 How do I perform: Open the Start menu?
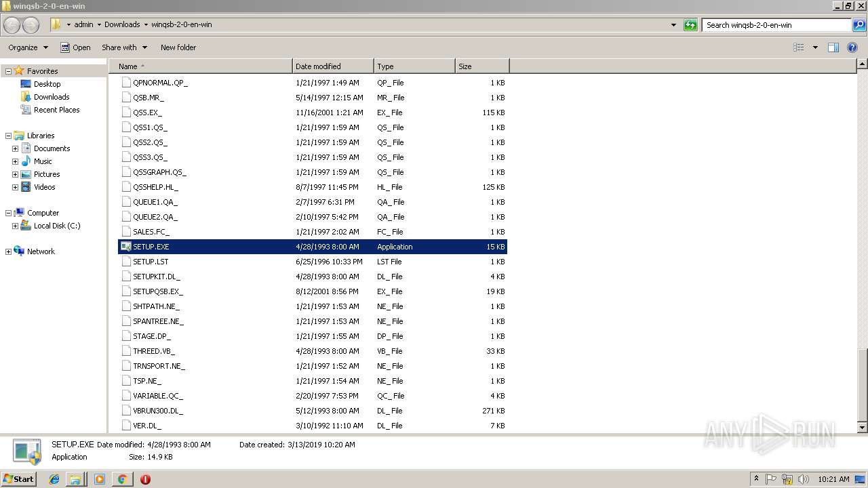[18, 479]
